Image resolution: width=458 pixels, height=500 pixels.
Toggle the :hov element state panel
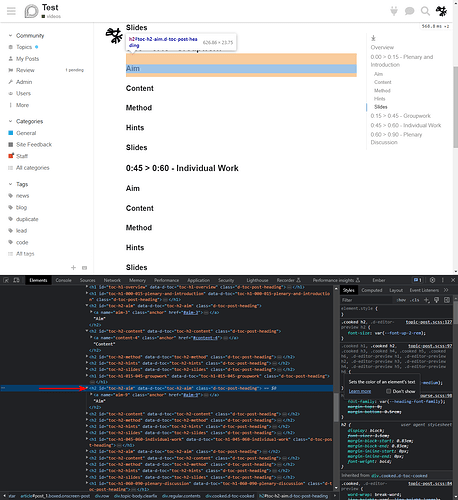point(401,300)
